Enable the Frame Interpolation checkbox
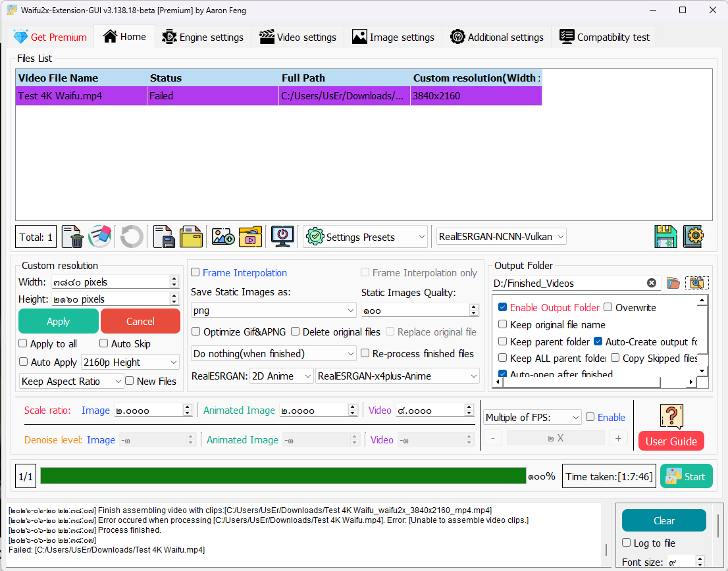 195,272
